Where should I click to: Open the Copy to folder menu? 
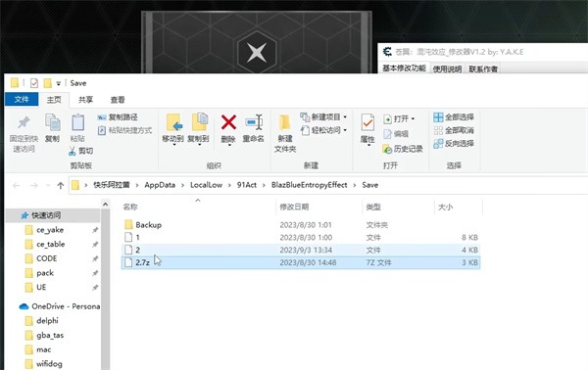tap(198, 129)
